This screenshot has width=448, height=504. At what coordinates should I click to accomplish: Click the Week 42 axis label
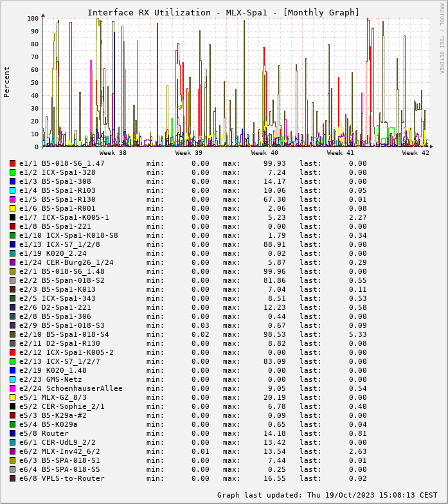[x=416, y=153]
